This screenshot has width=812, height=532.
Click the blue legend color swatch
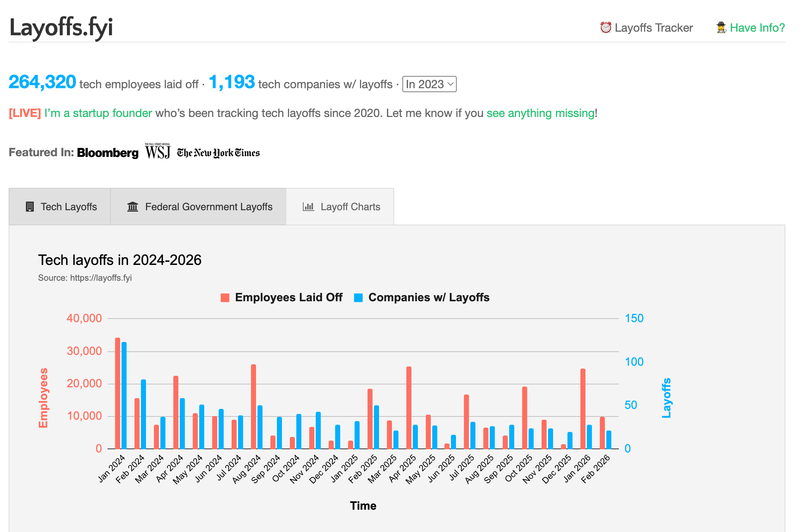click(x=358, y=298)
